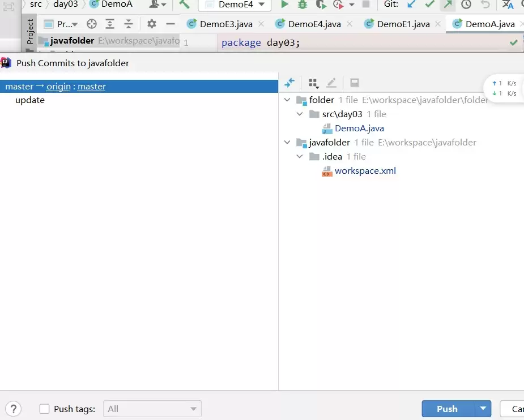Select workspace.xml in the file tree
The height and width of the screenshot is (420, 524).
tap(365, 171)
